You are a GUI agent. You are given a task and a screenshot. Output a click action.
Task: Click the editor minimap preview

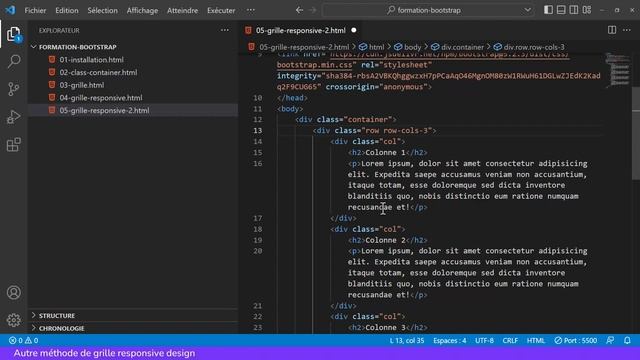[x=617, y=70]
